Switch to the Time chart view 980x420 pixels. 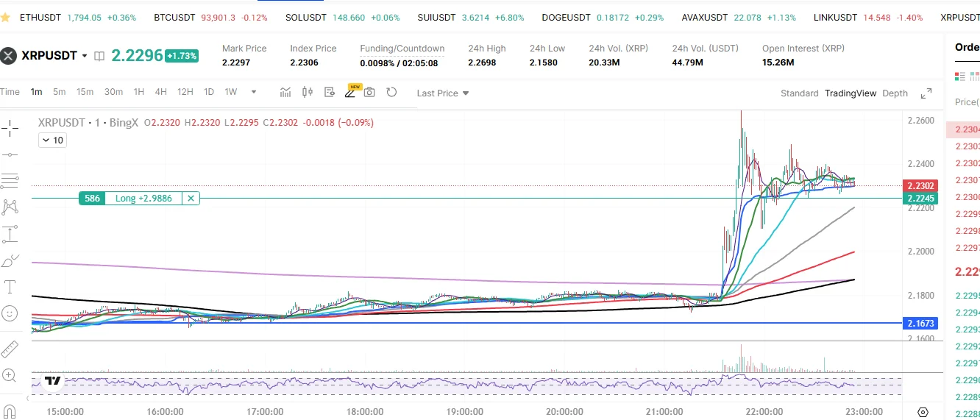pyautogui.click(x=10, y=92)
